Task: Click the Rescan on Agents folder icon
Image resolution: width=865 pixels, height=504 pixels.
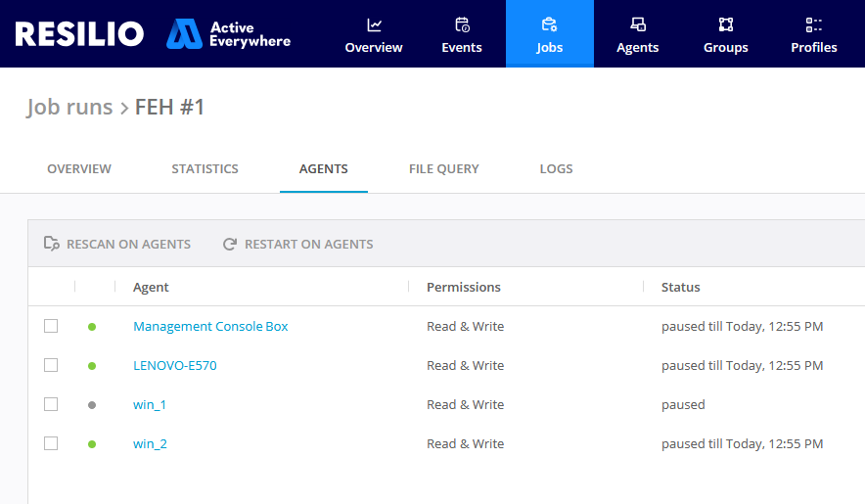Action: point(52,244)
